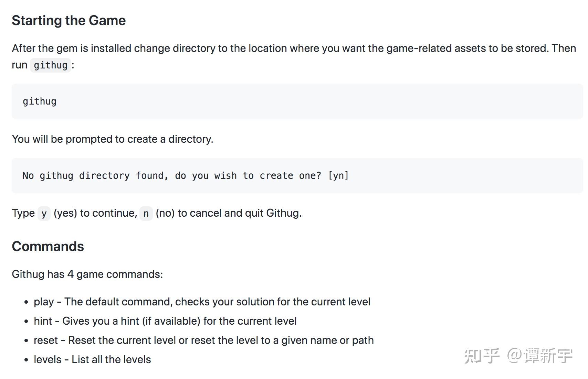
Task: Click the "reset" command list item
Action: coord(203,340)
